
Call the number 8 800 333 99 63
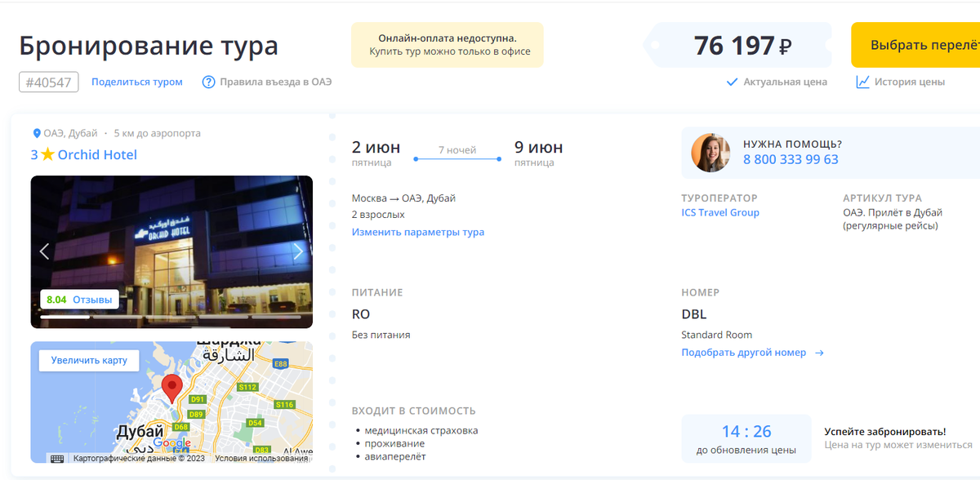point(791,159)
